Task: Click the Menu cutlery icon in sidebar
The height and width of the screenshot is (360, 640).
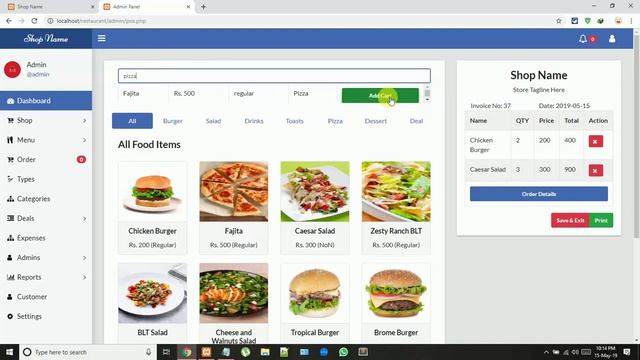Action: 11,140
